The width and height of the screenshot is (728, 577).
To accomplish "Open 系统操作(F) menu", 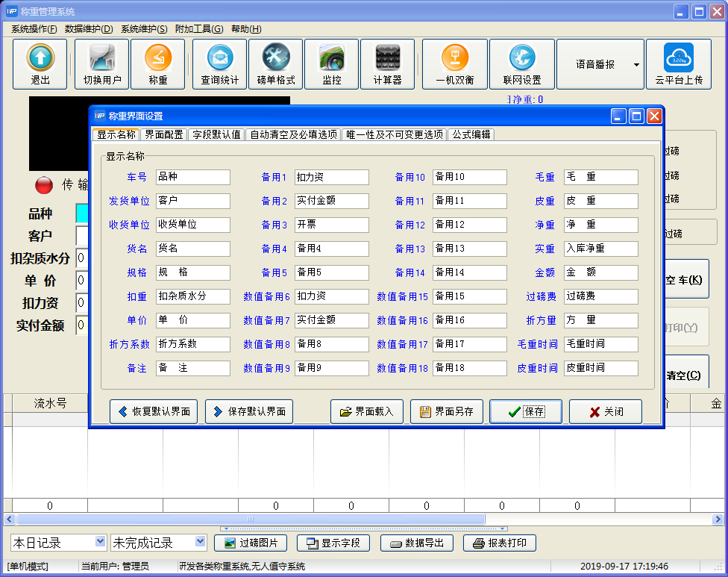I will pyautogui.click(x=34, y=29).
